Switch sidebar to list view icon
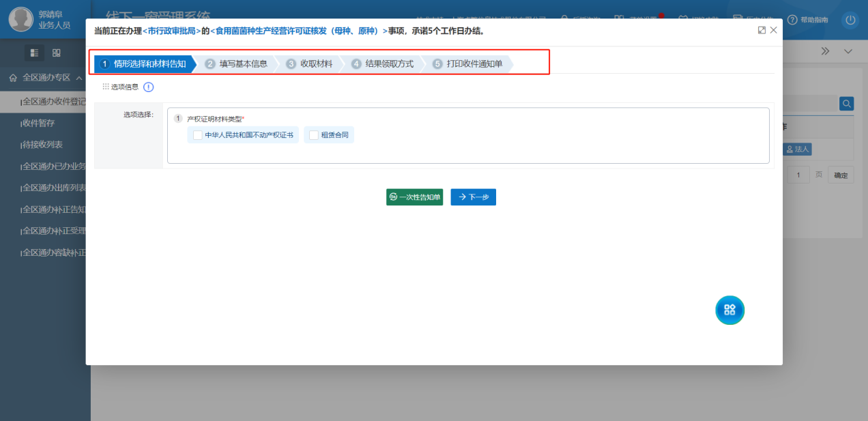This screenshot has width=868, height=421. 35,53
